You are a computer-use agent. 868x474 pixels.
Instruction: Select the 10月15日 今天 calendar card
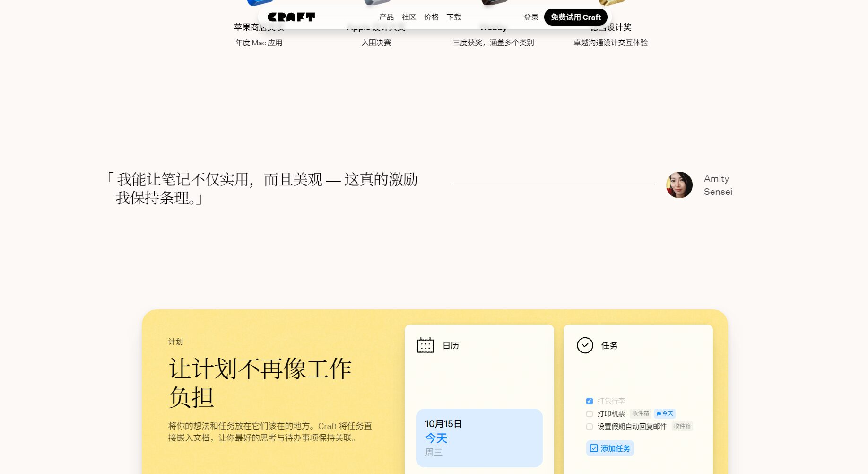[x=479, y=438]
